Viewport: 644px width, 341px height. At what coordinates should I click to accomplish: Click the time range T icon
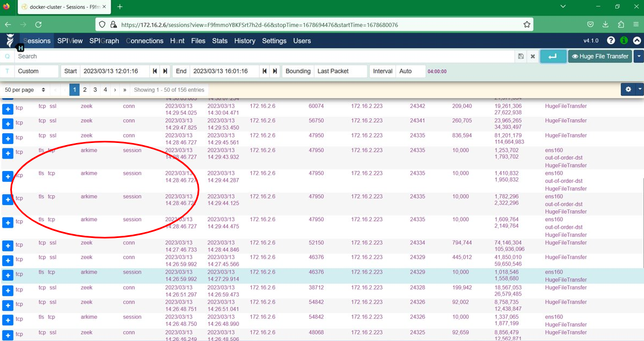click(x=6, y=71)
